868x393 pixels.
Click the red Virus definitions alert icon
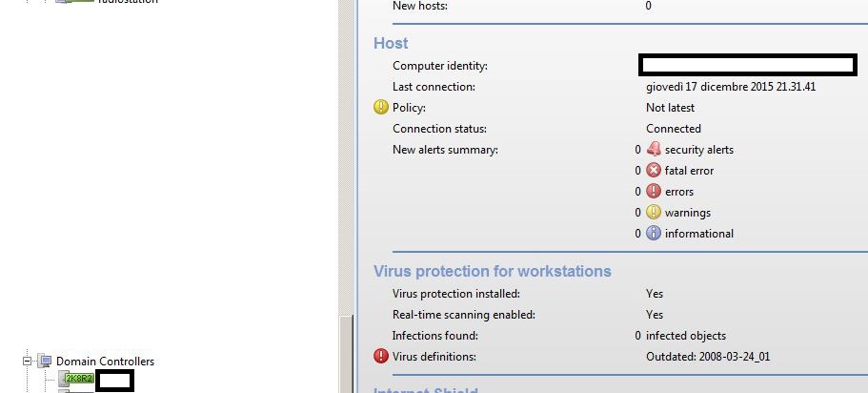[x=381, y=356]
